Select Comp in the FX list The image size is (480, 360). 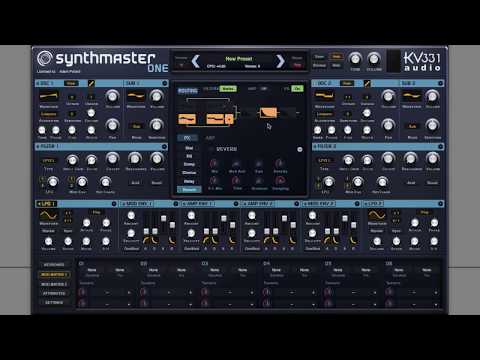click(x=189, y=164)
